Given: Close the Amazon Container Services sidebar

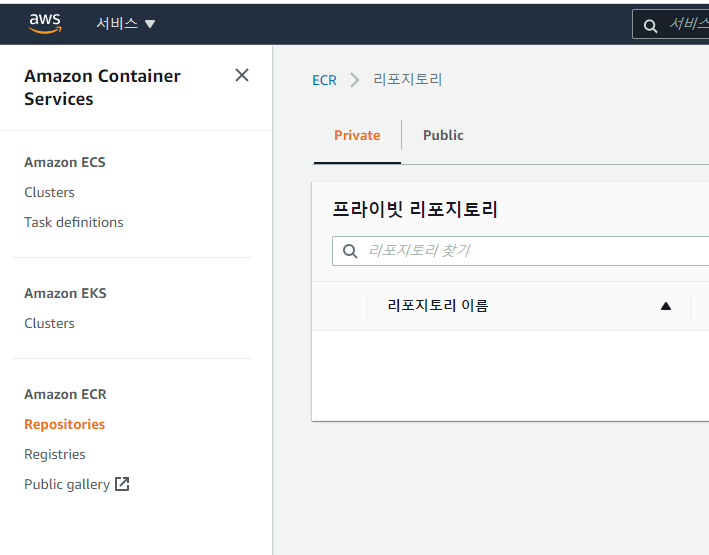Looking at the screenshot, I should pos(242,75).
